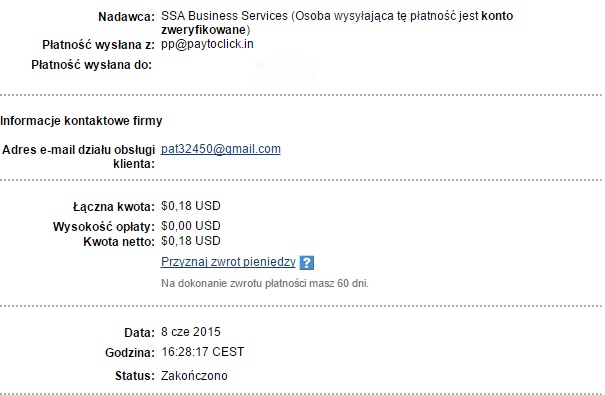Select the date value 8 cze 2015

tap(191, 332)
